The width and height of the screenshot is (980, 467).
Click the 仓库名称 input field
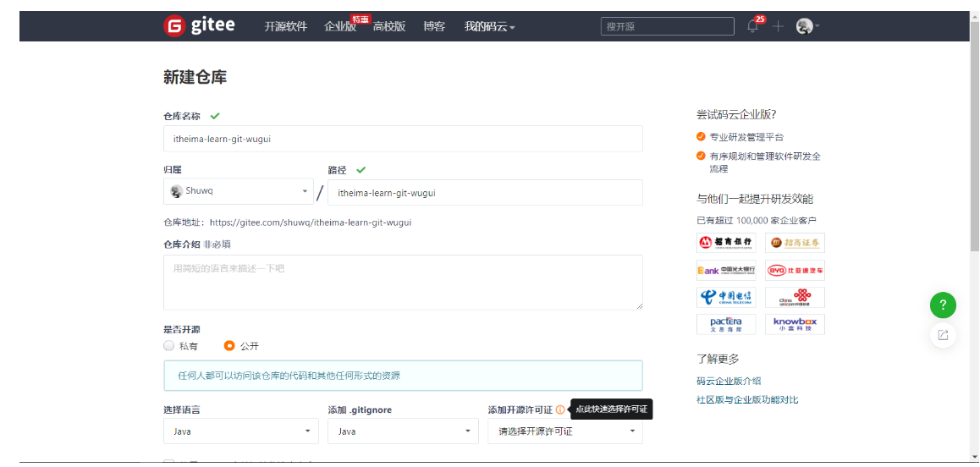tap(403, 139)
